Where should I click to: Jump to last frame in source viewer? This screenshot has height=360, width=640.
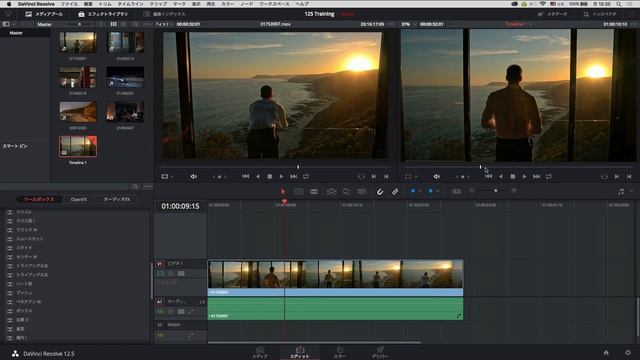[293, 176]
